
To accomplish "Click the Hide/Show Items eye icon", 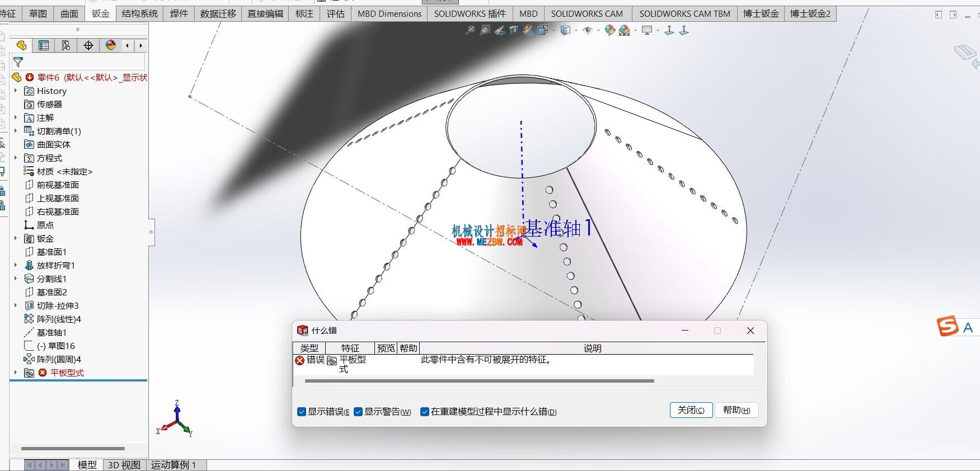I will click(x=588, y=30).
